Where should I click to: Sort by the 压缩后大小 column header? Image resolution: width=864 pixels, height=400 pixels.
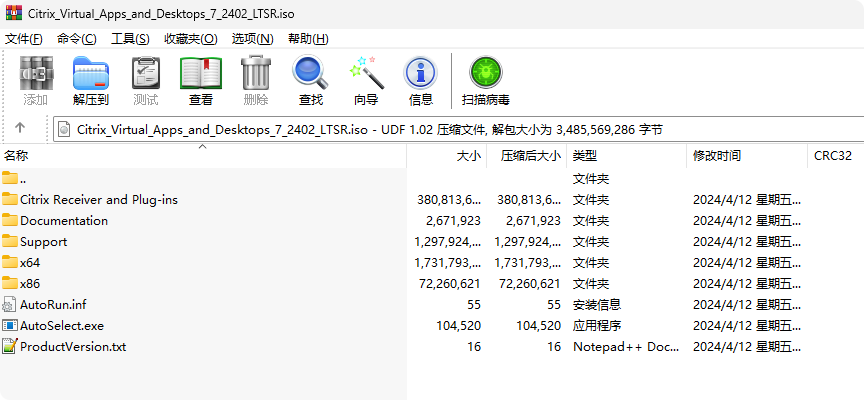tap(526, 156)
